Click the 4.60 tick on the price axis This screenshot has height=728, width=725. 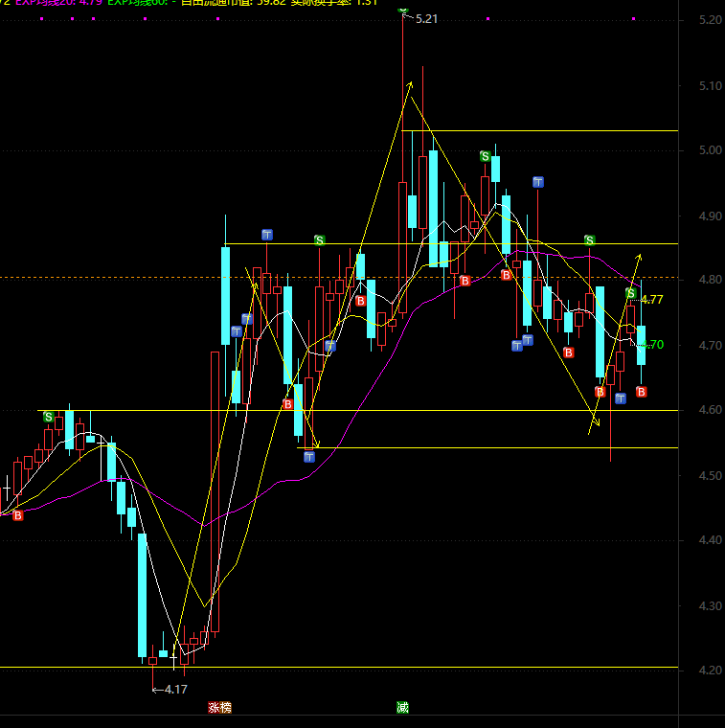(711, 410)
